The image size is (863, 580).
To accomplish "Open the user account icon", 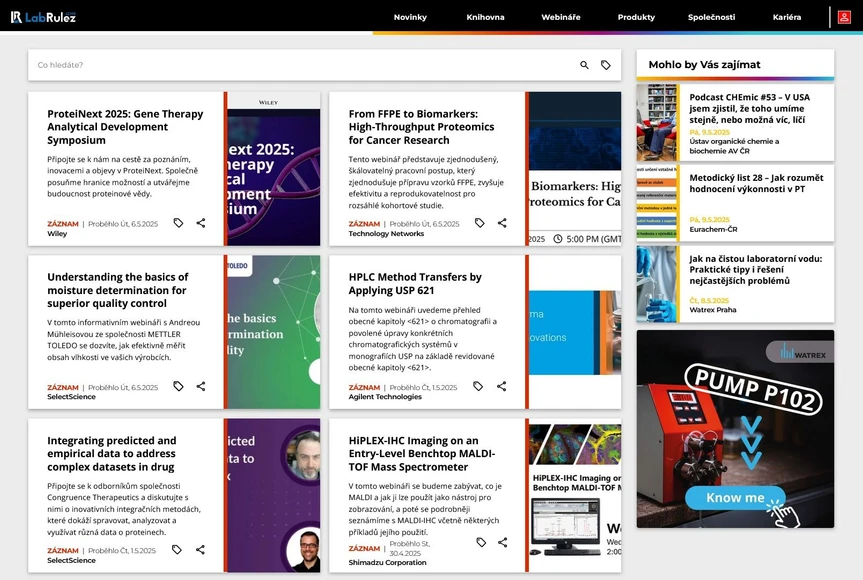I will (x=844, y=17).
